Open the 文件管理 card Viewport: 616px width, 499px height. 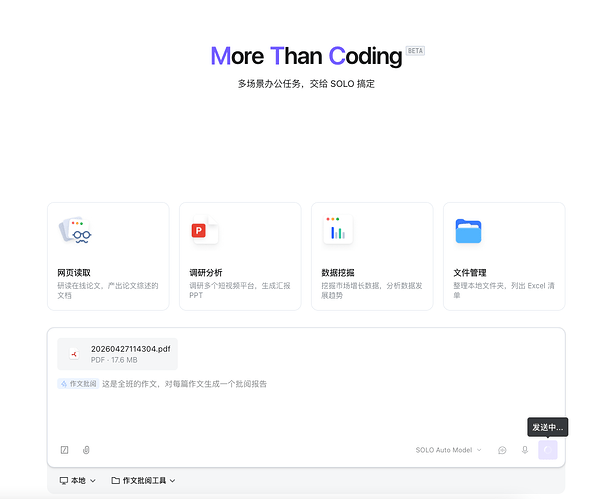[x=504, y=256]
